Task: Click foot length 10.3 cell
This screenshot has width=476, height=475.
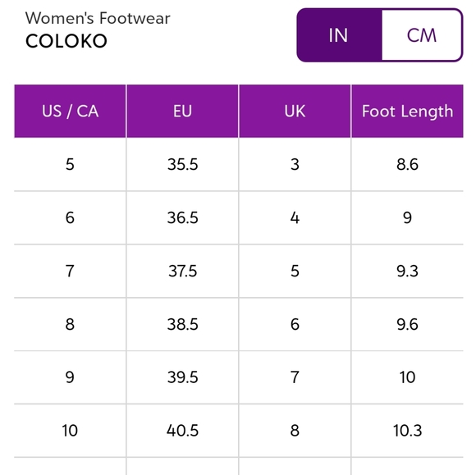Action: point(407,431)
